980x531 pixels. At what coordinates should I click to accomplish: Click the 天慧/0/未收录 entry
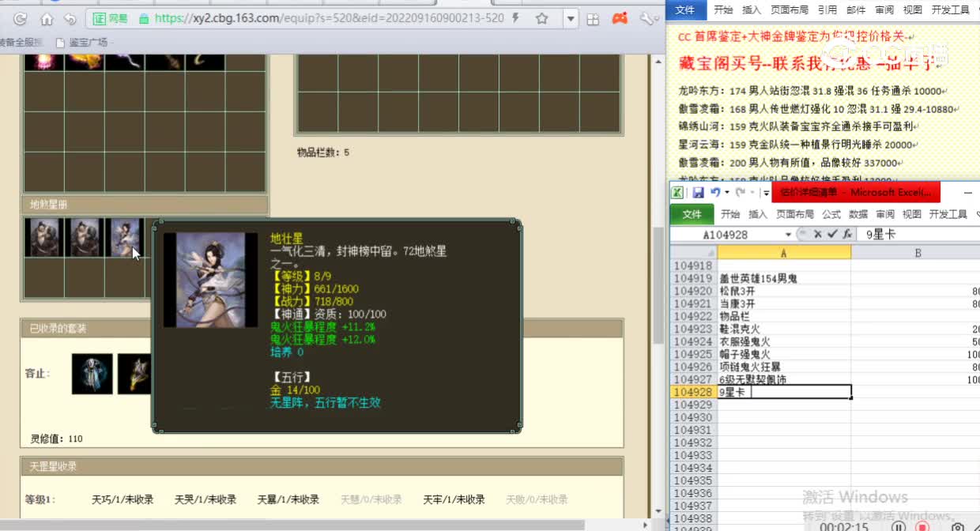pyautogui.click(x=371, y=499)
